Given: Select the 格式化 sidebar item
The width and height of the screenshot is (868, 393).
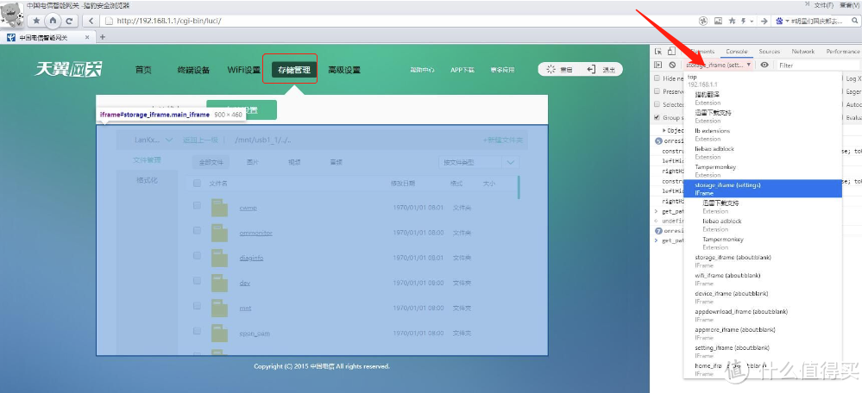Looking at the screenshot, I should [148, 181].
